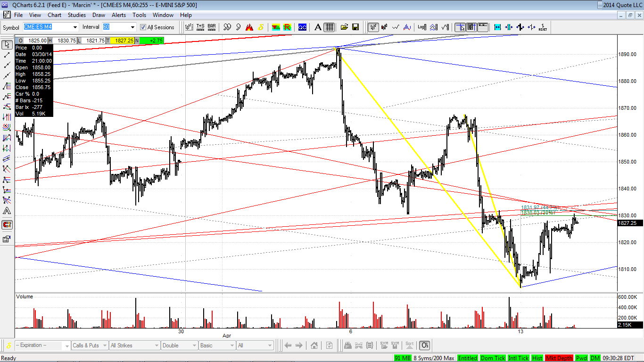Click the red R rainbow icon
Image resolution: width=644 pixels, height=362 pixels.
[287, 27]
